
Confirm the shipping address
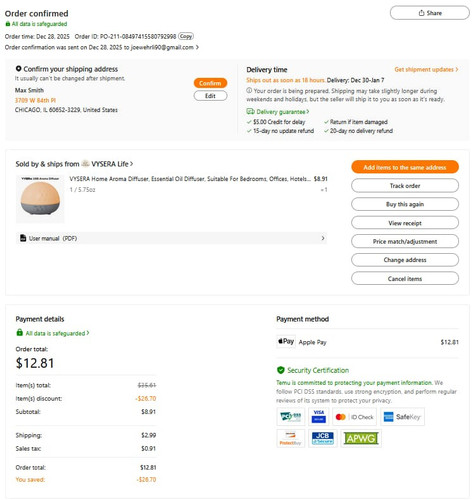tap(210, 83)
